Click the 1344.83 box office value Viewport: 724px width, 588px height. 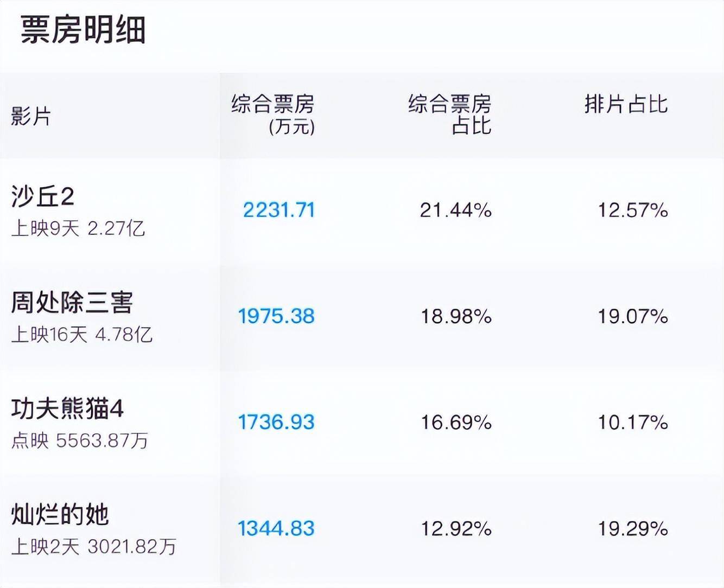276,528
